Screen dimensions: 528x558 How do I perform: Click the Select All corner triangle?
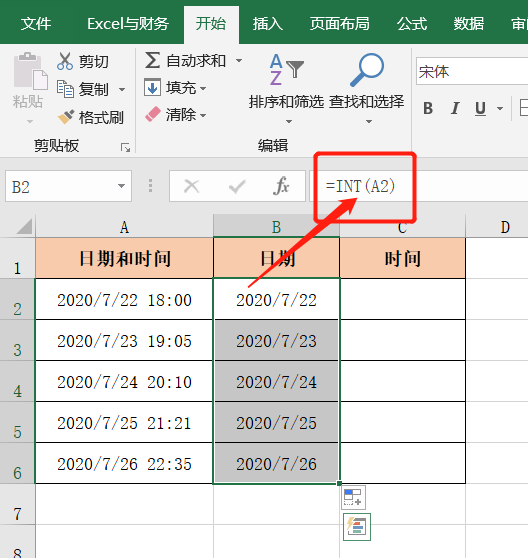tap(24, 227)
